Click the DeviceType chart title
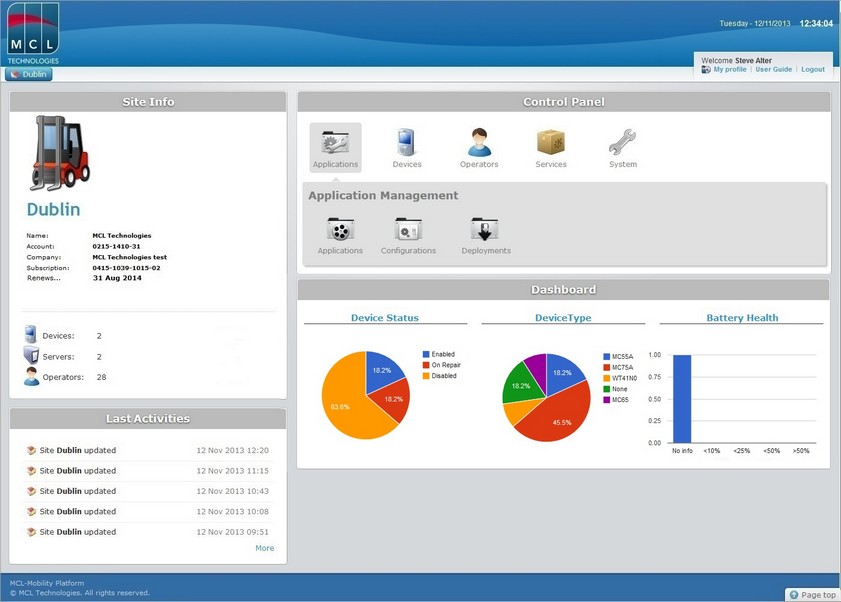 click(563, 318)
